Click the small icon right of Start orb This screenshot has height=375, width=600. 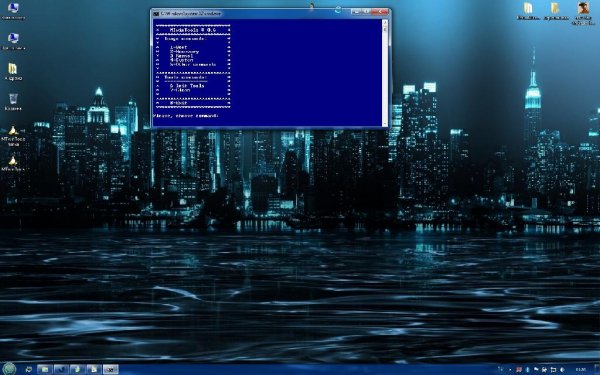tap(28, 369)
